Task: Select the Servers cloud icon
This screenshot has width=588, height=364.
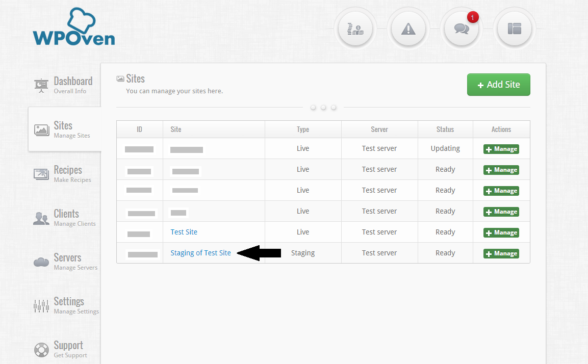Action: click(41, 262)
